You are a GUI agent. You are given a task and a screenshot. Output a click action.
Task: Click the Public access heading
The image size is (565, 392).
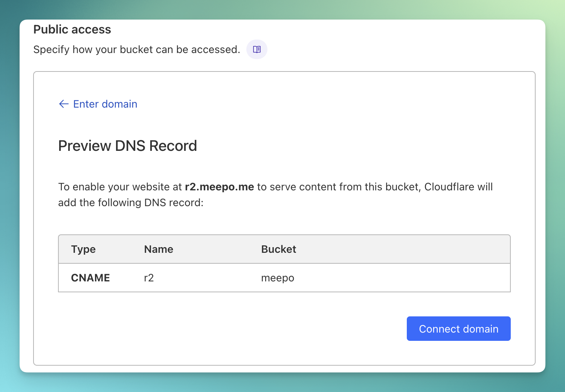coord(72,29)
